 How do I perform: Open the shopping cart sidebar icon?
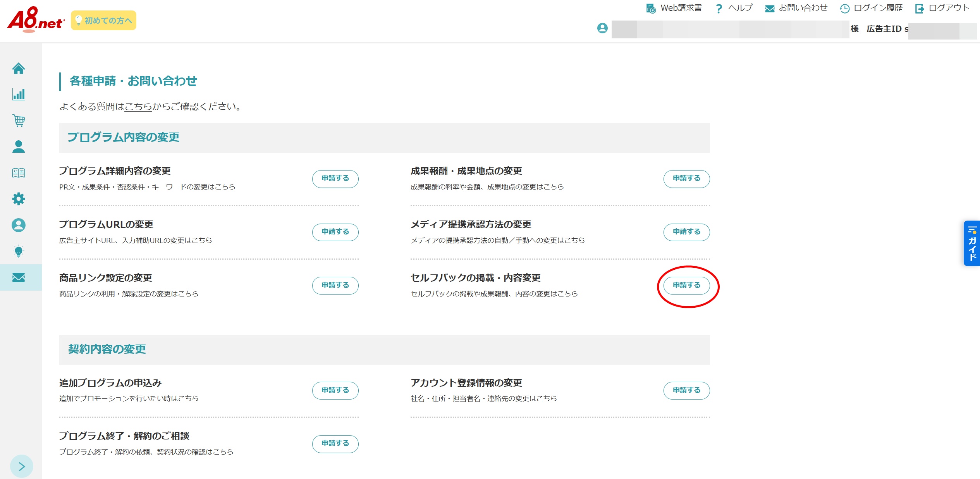pyautogui.click(x=19, y=121)
